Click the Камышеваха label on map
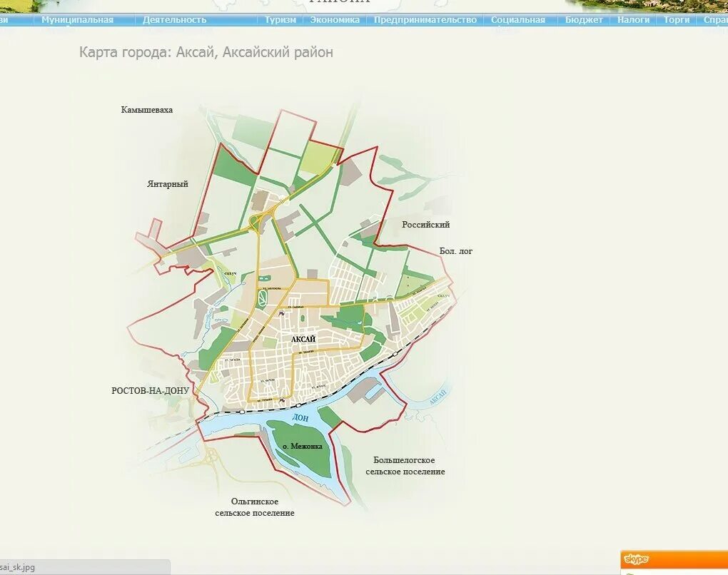This screenshot has height=575, width=728. 147,110
